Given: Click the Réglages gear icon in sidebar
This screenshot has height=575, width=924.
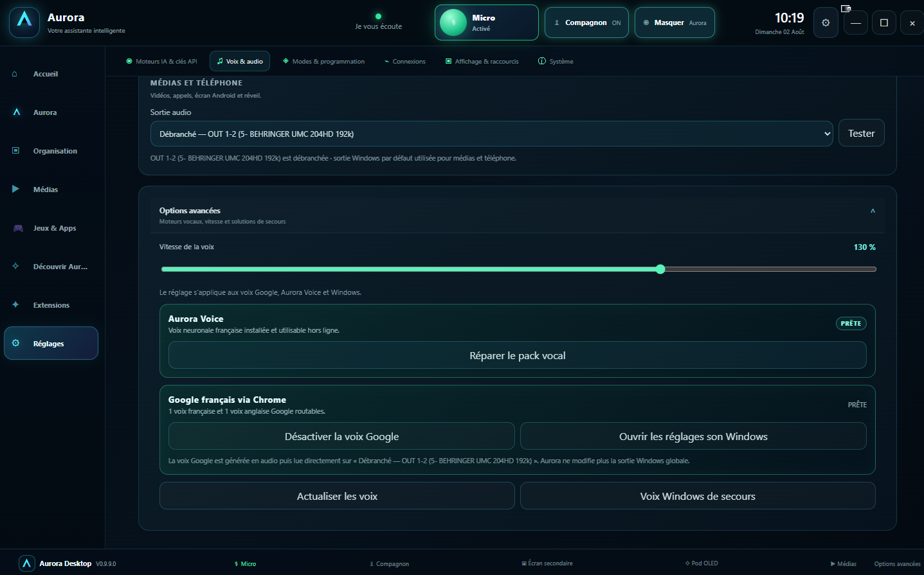Looking at the screenshot, I should click(15, 343).
